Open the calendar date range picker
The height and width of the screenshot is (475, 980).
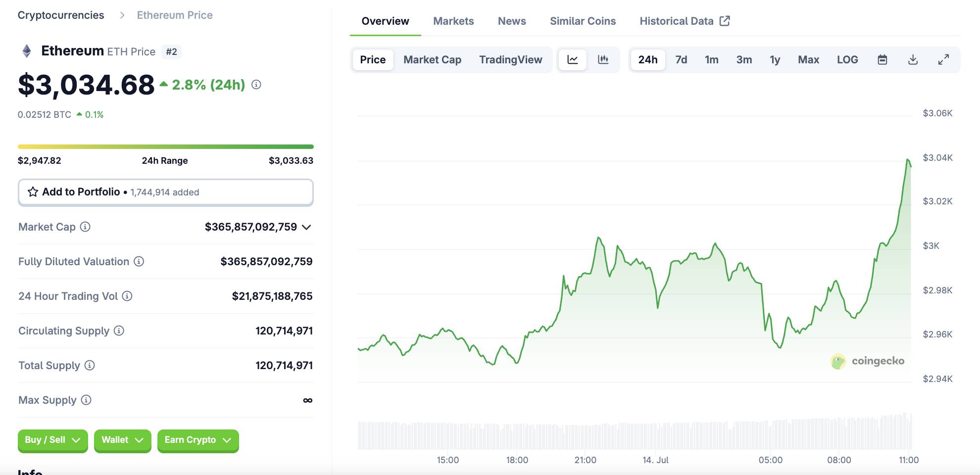pyautogui.click(x=882, y=60)
